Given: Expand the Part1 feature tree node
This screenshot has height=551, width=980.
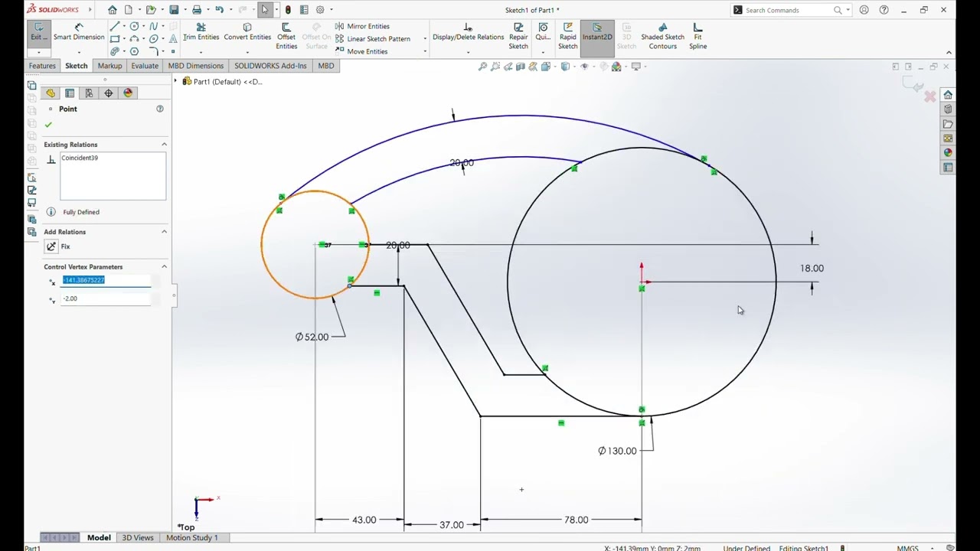Looking at the screenshot, I should (x=175, y=81).
